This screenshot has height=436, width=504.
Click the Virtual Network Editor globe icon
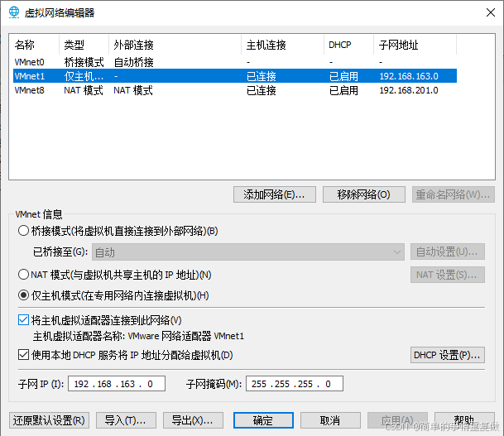[14, 12]
